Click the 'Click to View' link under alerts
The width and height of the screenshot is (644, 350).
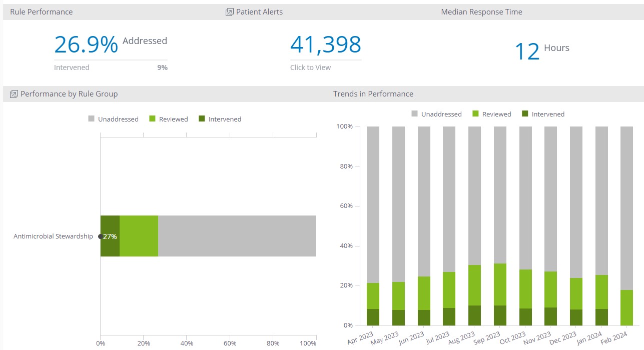click(x=310, y=67)
